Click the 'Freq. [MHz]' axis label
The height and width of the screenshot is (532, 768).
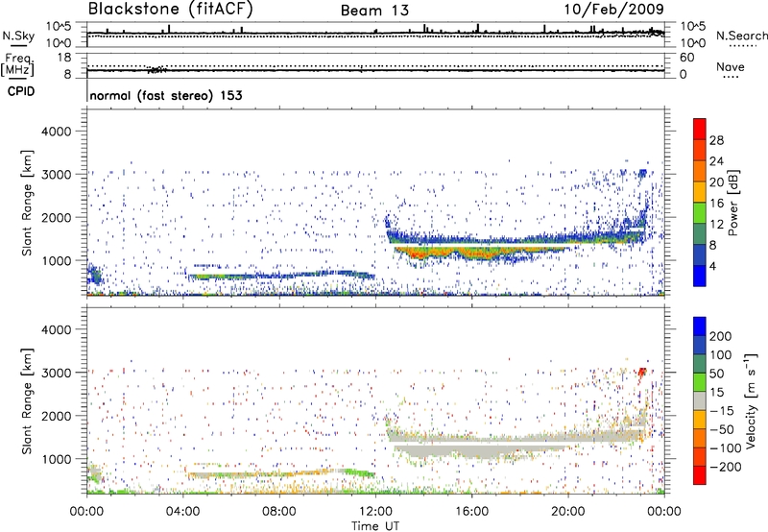click(x=18, y=64)
